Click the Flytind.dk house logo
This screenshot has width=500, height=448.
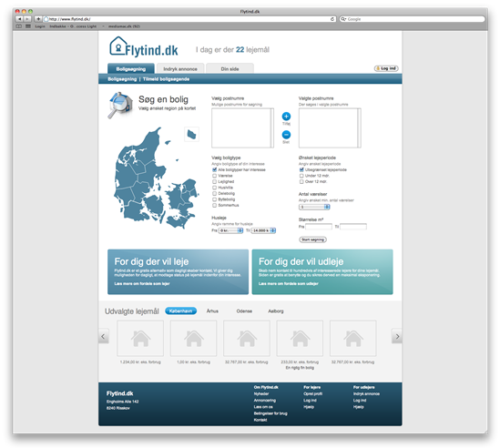144,47
